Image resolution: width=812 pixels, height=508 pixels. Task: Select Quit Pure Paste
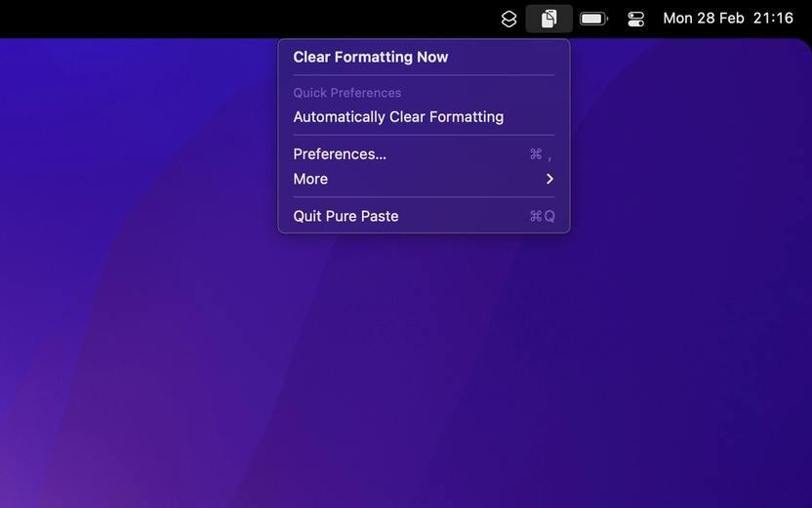[x=424, y=216]
